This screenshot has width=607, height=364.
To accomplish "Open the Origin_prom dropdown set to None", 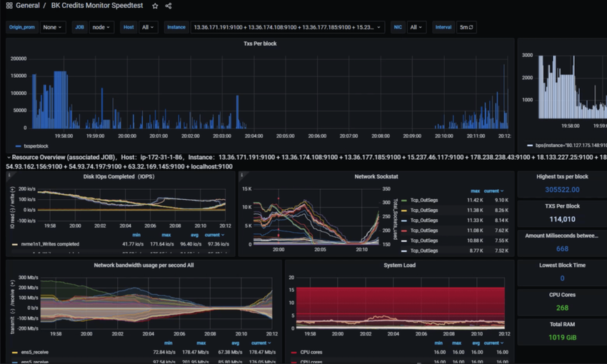I will click(51, 28).
